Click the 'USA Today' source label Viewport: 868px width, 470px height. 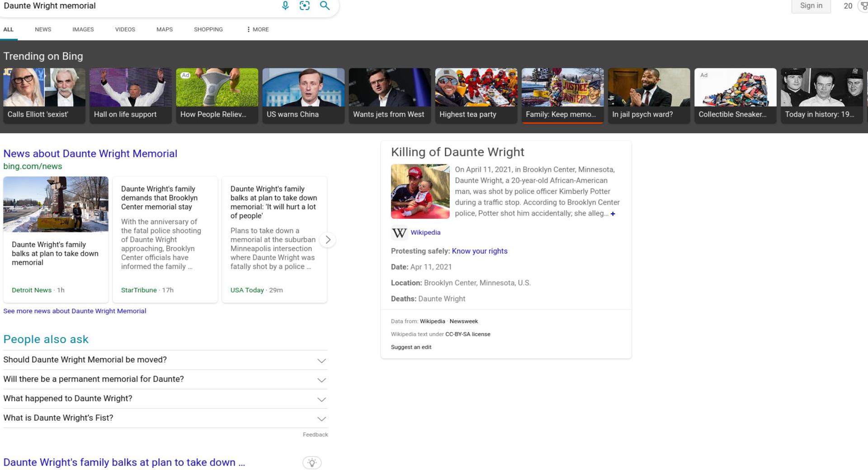[x=247, y=290]
